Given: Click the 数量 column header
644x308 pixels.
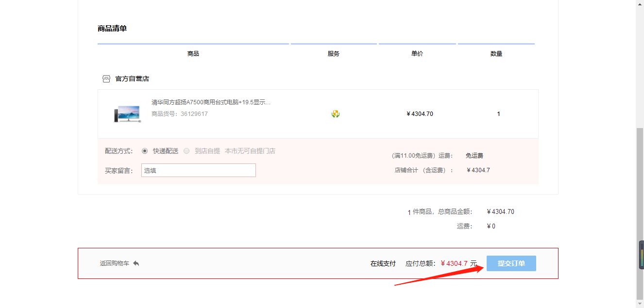Looking at the screenshot, I should pos(496,54).
